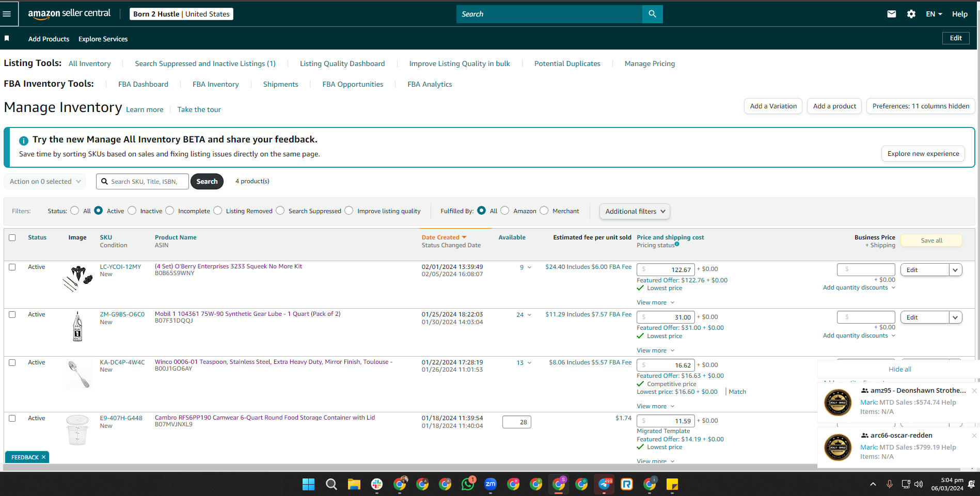The height and width of the screenshot is (496, 980).
Task: Select the Status All radio button
Action: point(75,211)
